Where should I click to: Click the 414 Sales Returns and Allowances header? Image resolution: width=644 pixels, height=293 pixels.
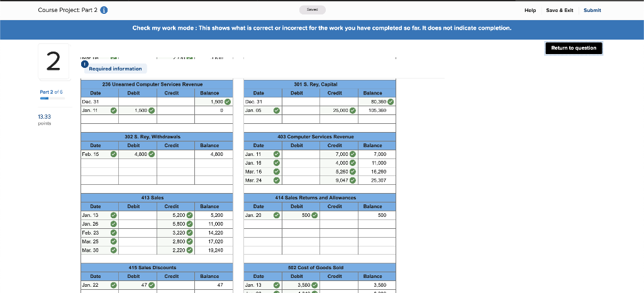click(320, 198)
